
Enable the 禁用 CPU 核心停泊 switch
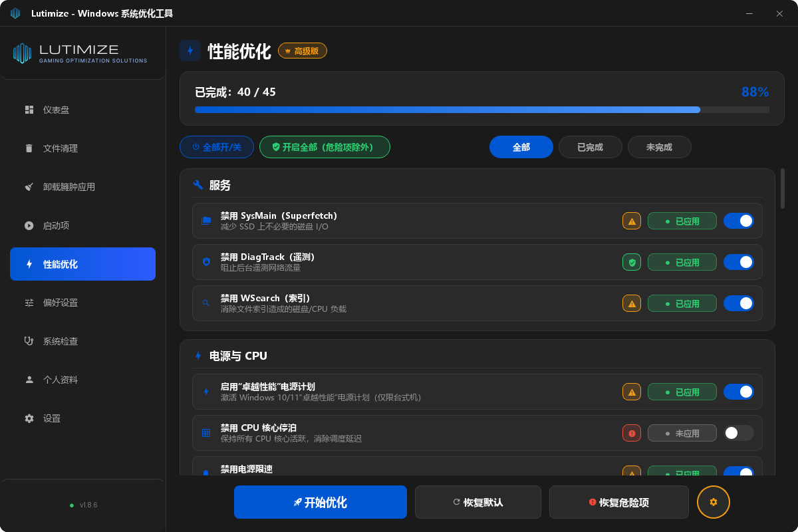click(x=738, y=433)
